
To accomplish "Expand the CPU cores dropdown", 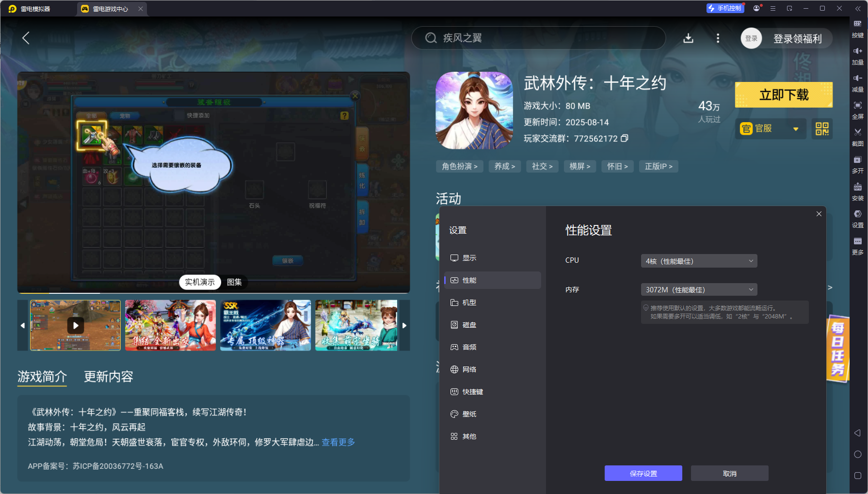I will coord(699,261).
